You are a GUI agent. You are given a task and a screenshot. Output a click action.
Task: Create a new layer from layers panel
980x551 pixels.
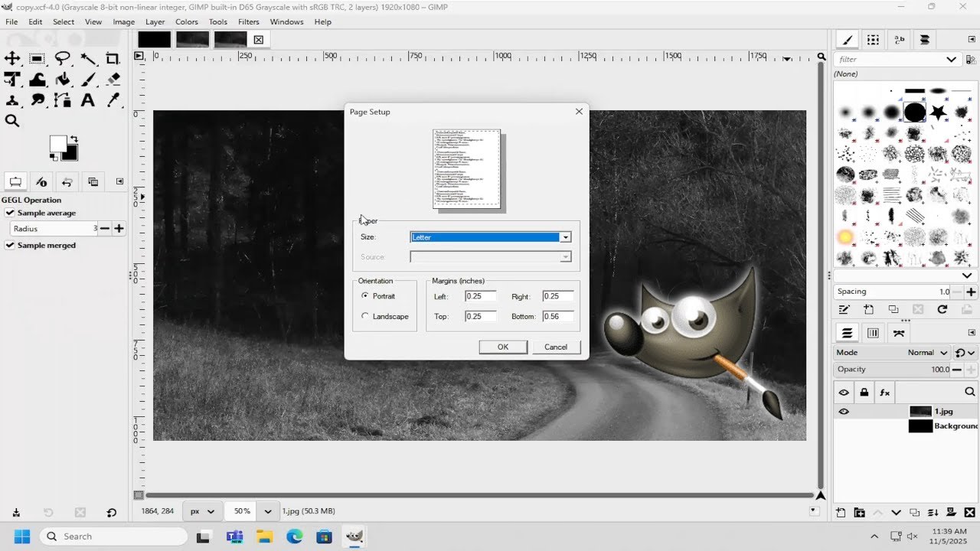[841, 513]
